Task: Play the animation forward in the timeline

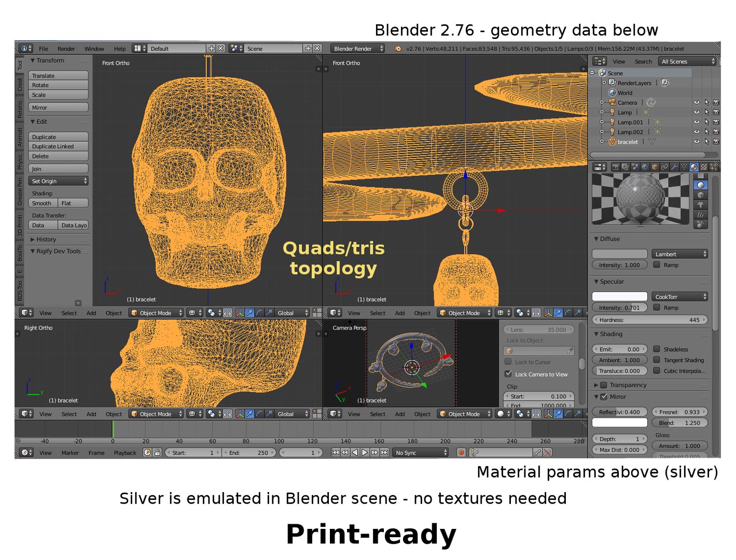Action: (x=365, y=453)
